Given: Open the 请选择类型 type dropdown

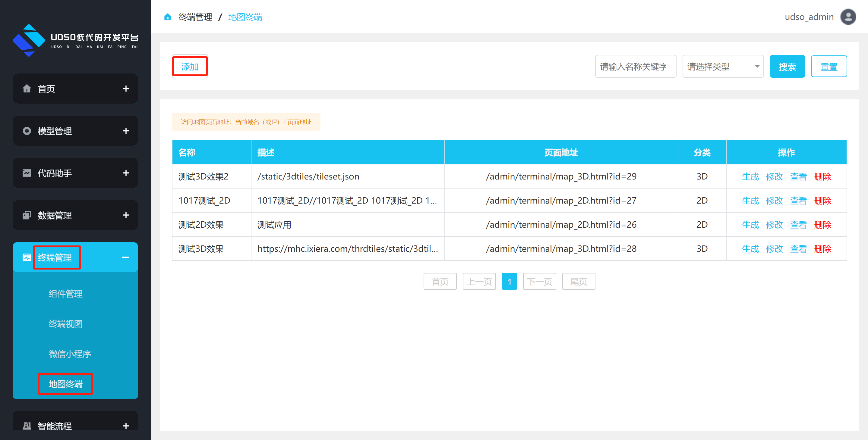Looking at the screenshot, I should coord(722,66).
